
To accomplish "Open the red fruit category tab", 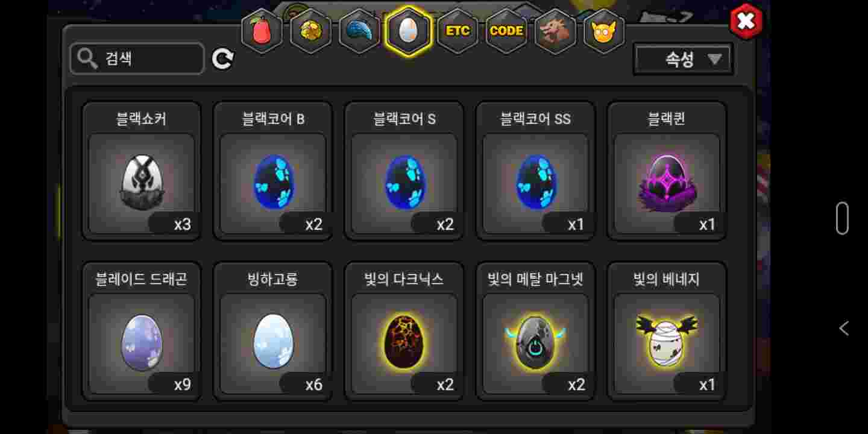I will click(x=262, y=31).
